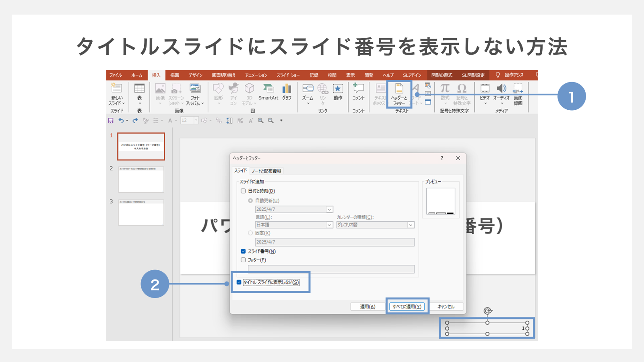Open the Table (表) insert icon
644x362 pixels.
pos(139,88)
